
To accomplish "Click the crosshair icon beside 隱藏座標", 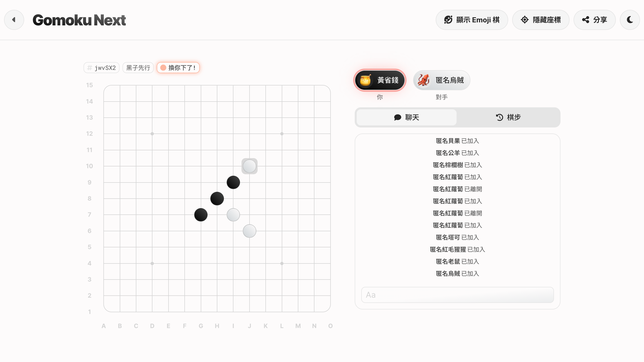I will click(525, 20).
